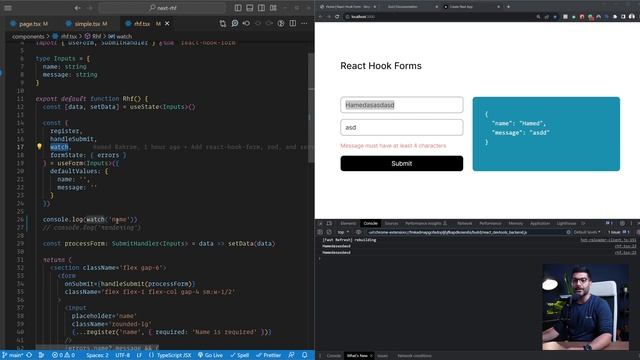Click the compare changes editor icon
The width and height of the screenshot is (640, 360).
pyautogui.click(x=223, y=24)
